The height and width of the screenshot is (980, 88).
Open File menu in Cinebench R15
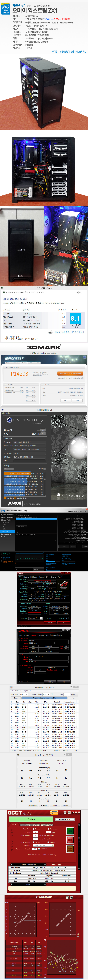(3, 413)
